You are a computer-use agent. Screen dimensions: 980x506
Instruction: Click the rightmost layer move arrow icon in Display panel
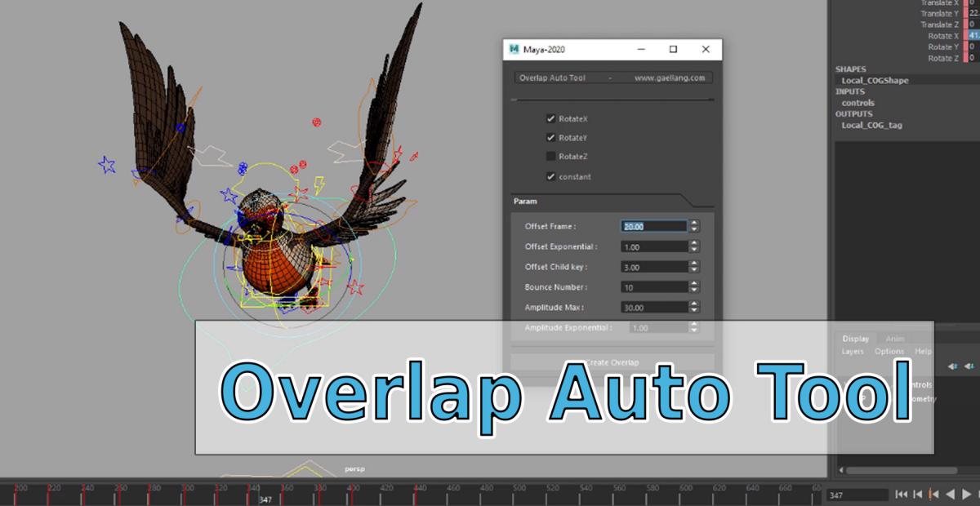[969, 366]
